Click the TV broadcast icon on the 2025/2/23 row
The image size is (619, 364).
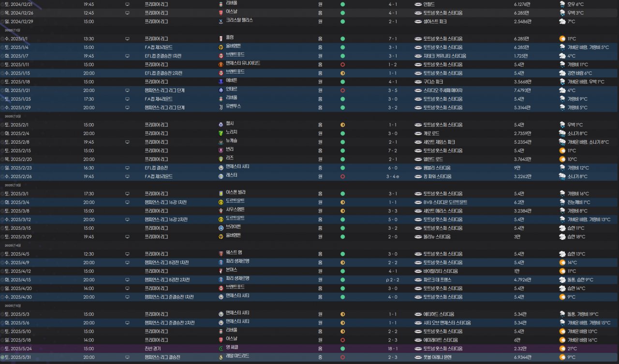[x=127, y=168]
